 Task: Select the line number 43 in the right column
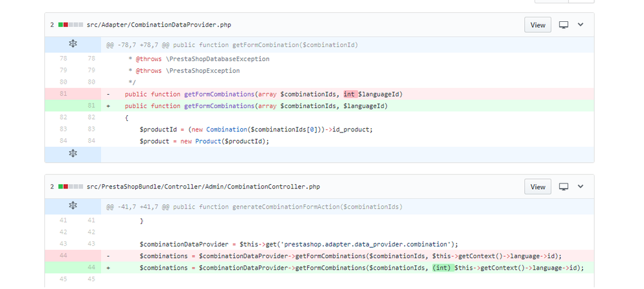91,244
